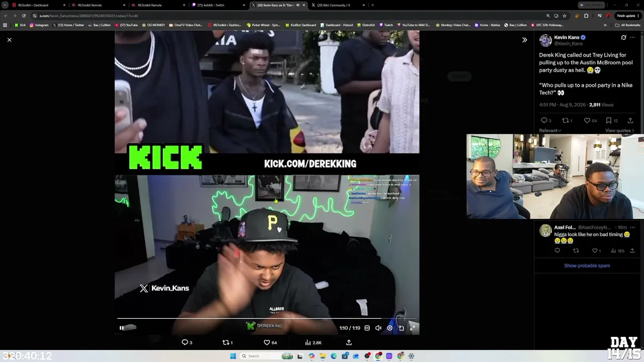Share the post below the video
Viewport: 644px width, 362px height.
click(349, 342)
